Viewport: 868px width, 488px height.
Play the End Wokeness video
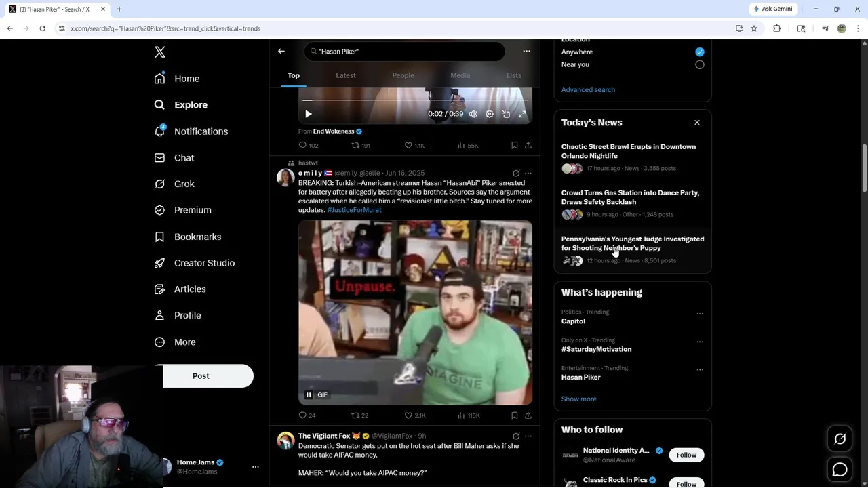pos(309,114)
